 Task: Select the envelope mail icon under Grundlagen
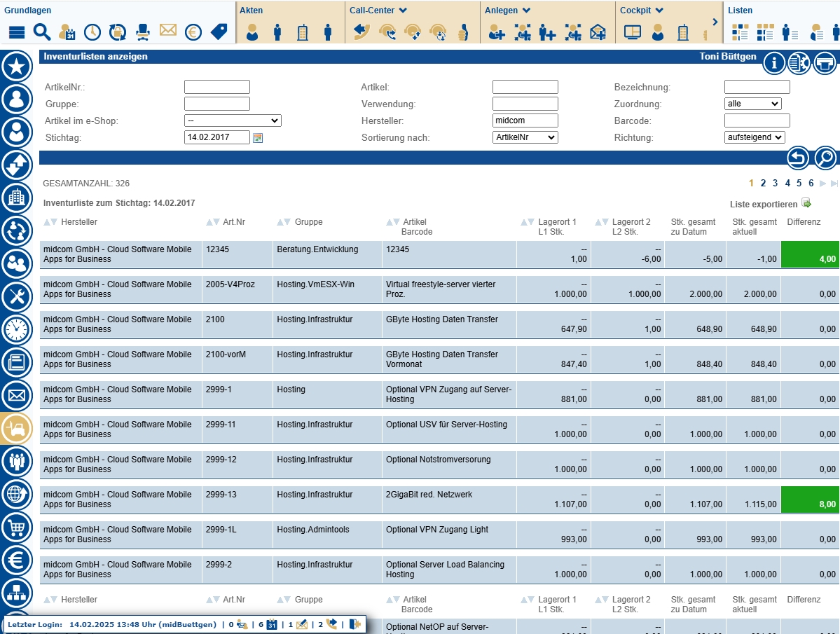coord(167,31)
